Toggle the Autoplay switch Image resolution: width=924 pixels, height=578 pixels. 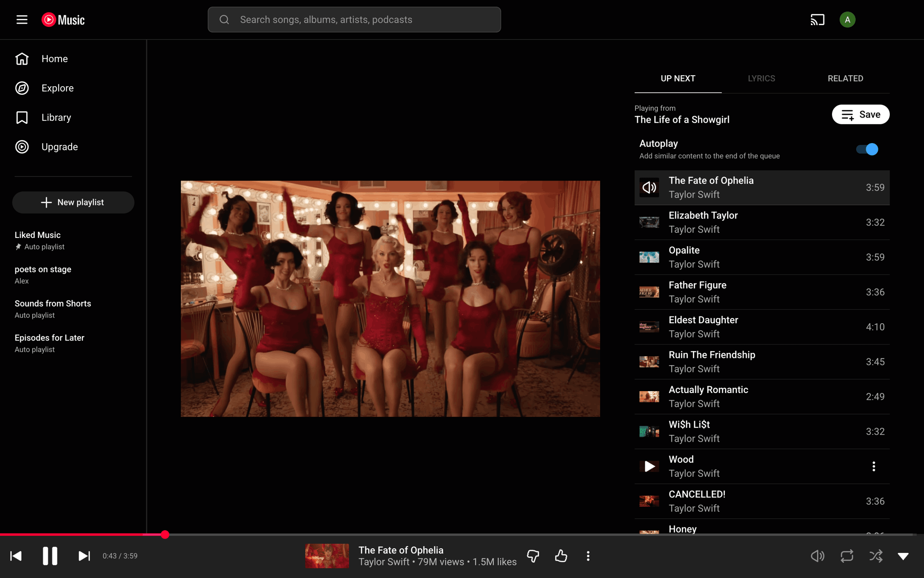867,149
